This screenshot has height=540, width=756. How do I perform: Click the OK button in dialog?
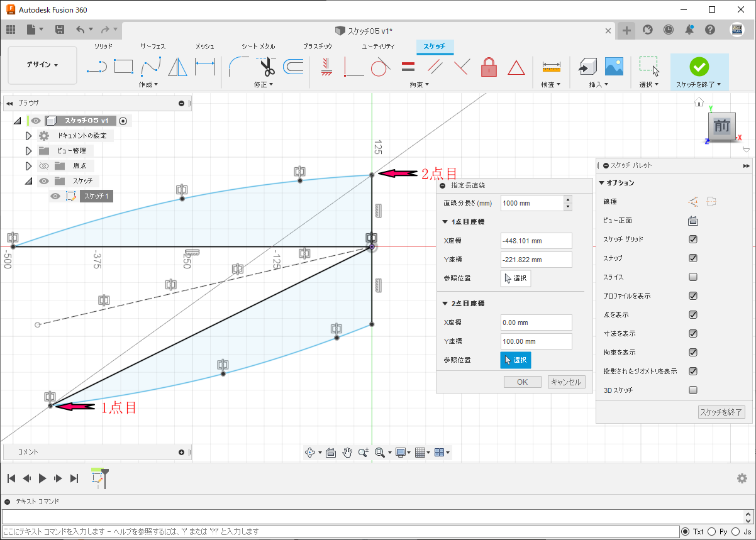pos(523,382)
